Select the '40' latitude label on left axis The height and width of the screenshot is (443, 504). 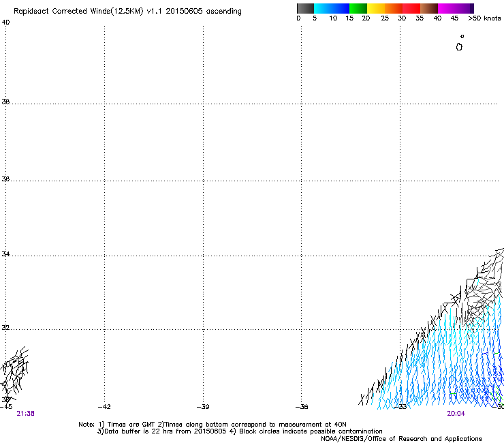[5, 22]
